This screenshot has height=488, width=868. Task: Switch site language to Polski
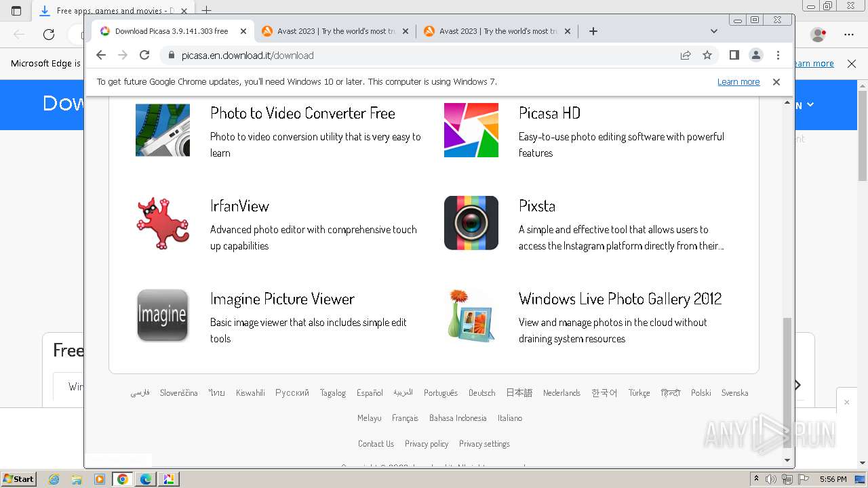pos(701,393)
